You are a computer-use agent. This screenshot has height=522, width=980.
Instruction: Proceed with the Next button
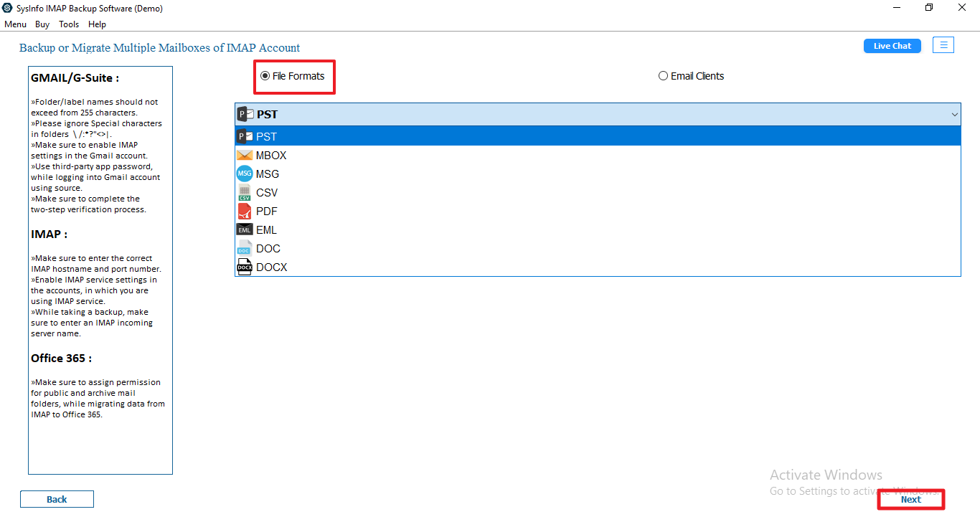coord(911,499)
